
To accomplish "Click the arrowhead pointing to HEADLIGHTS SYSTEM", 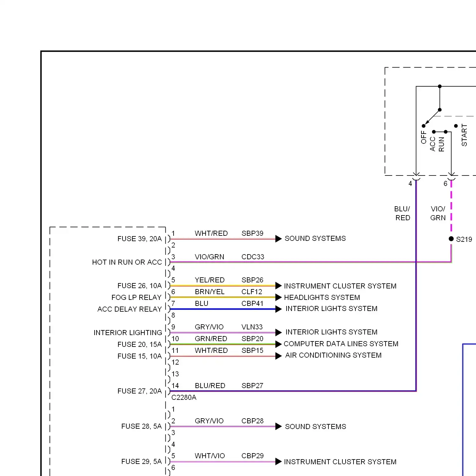I will [x=279, y=297].
